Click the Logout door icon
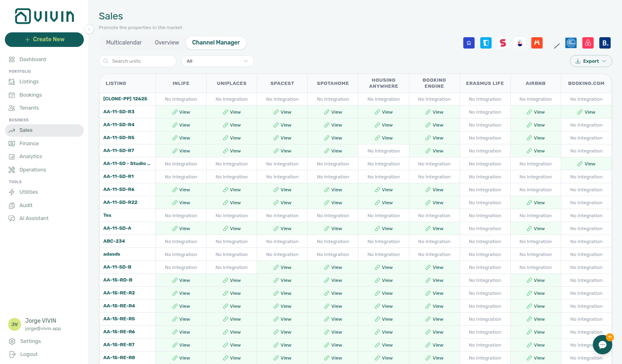The image size is (622, 364). 12,354
